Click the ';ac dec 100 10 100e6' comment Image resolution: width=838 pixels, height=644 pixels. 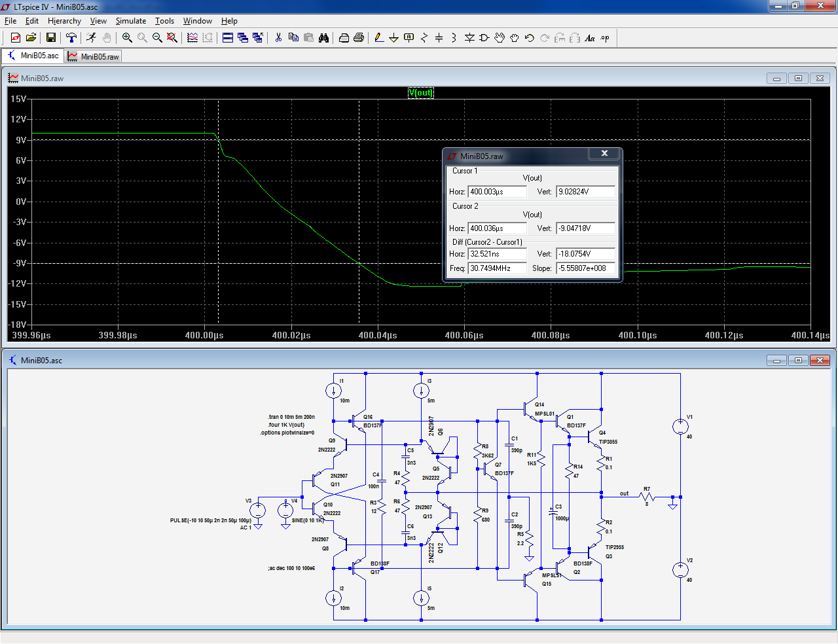291,568
